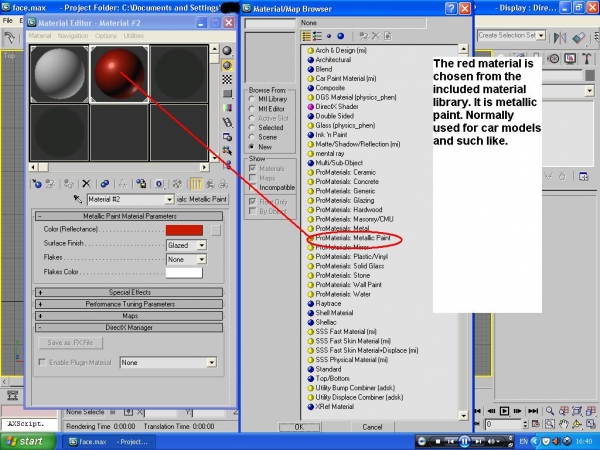Click the Video Color Check icon
The width and height of the screenshot is (600, 450).
227,108
